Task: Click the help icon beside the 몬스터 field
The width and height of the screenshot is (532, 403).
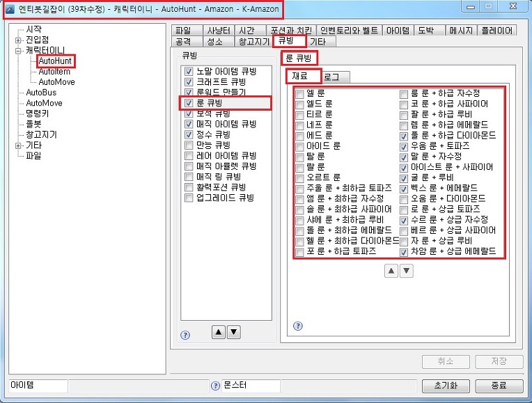Action: tap(215, 386)
